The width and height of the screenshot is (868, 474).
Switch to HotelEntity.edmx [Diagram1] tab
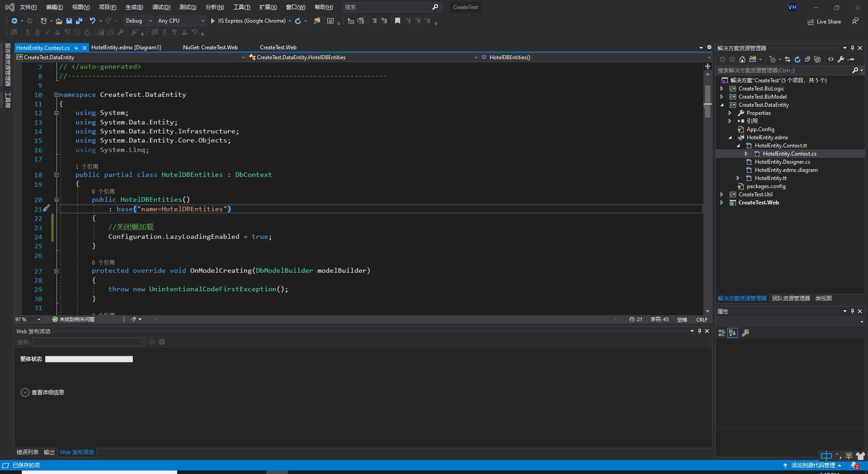point(126,47)
